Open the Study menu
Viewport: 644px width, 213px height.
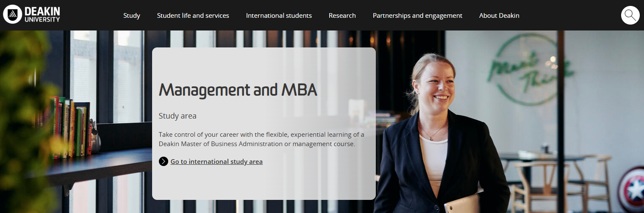132,15
